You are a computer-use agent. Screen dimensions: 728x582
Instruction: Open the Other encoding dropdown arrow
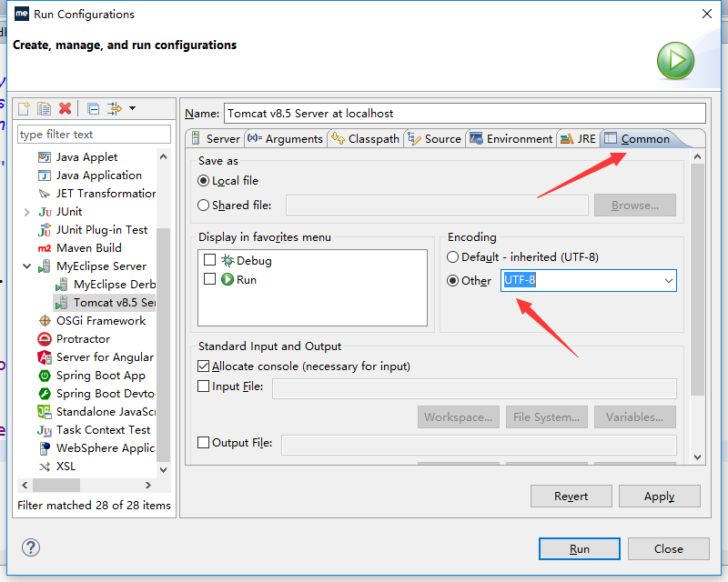(x=669, y=281)
